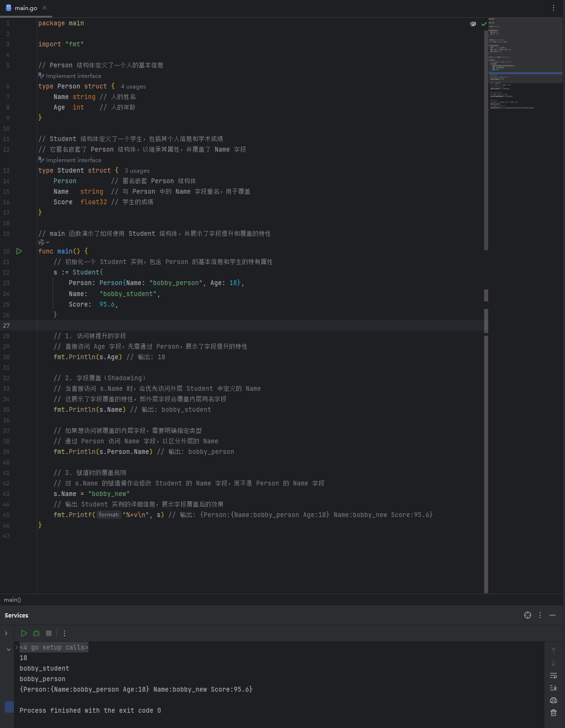Click float32 type on line 16
This screenshot has height=728, width=565.
[x=94, y=202]
